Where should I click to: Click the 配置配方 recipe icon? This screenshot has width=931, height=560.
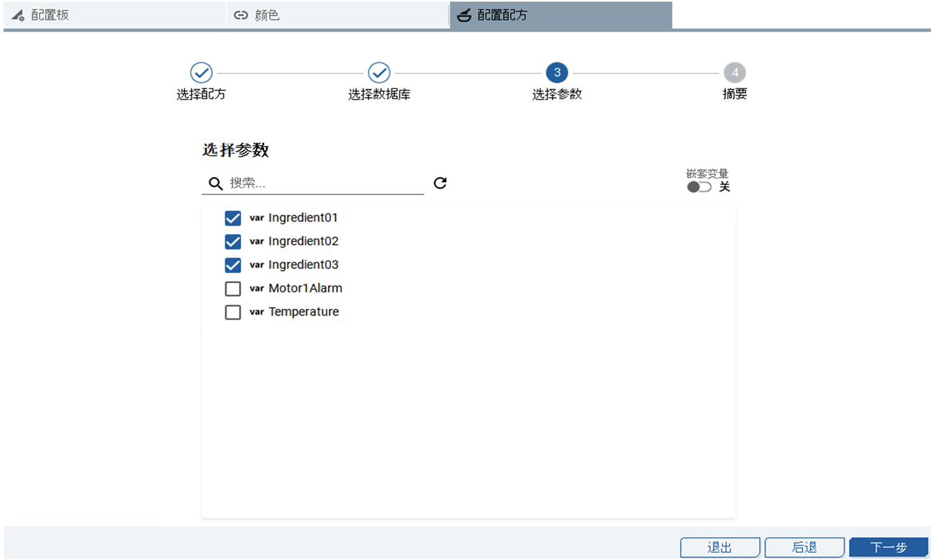coord(465,15)
